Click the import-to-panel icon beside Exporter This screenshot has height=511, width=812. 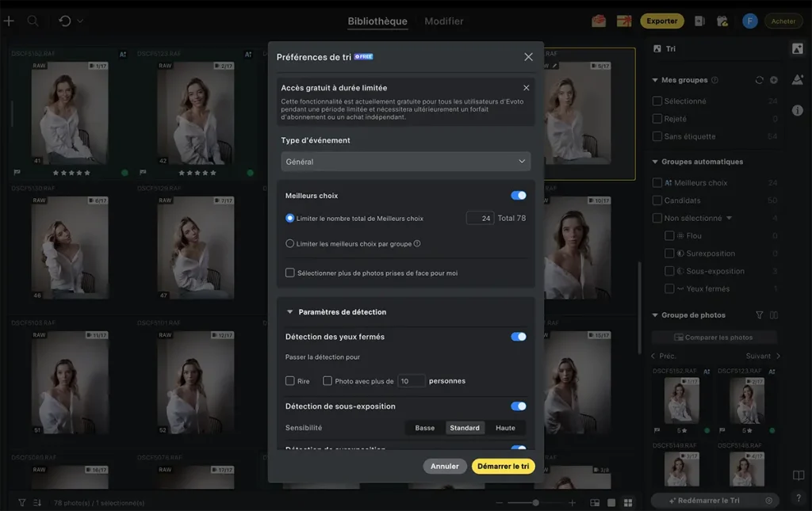(x=699, y=21)
